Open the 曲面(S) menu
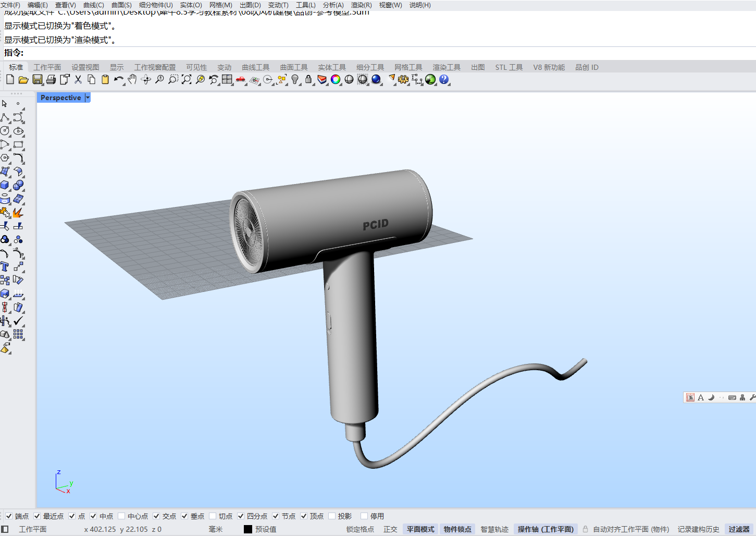Screen dimensions: 756x536 [x=121, y=5]
